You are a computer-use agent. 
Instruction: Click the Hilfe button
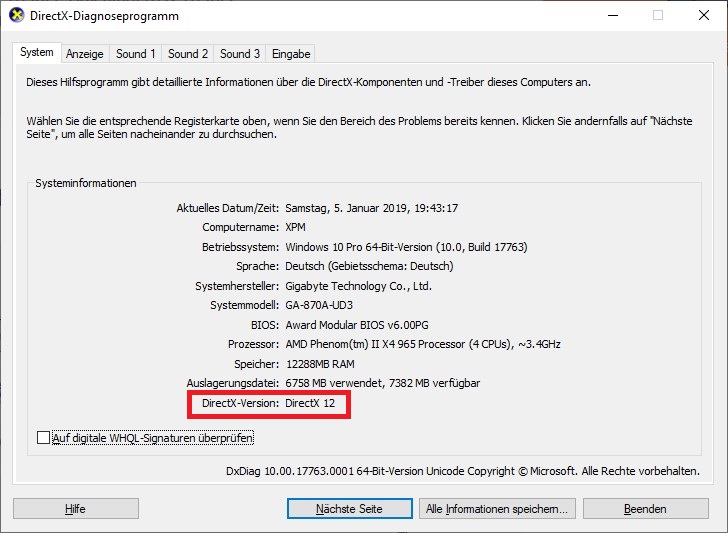point(76,508)
